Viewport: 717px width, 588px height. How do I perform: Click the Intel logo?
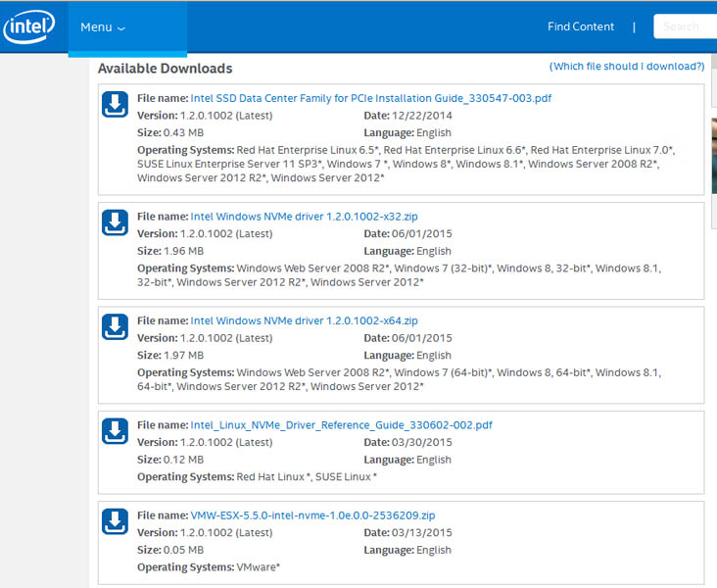[29, 26]
